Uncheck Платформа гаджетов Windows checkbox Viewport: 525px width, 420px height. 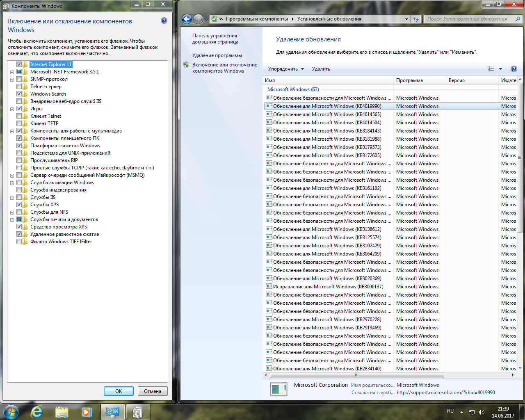19,146
